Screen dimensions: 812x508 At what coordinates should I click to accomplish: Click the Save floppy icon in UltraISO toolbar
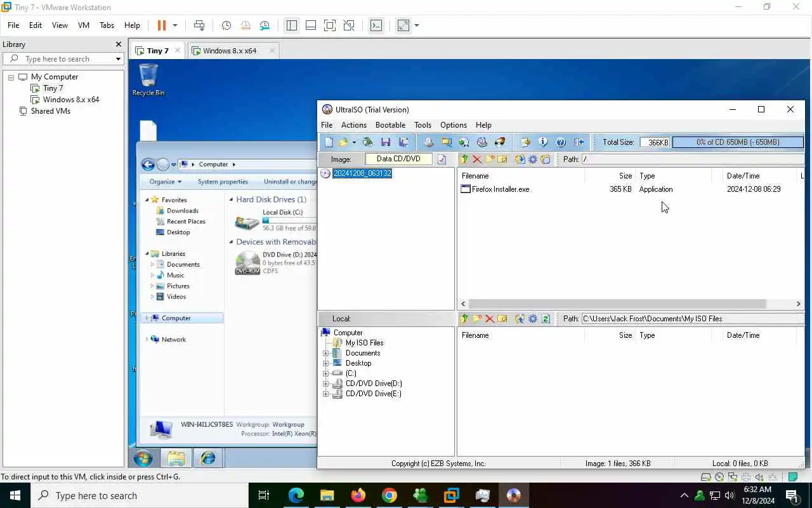(x=386, y=142)
